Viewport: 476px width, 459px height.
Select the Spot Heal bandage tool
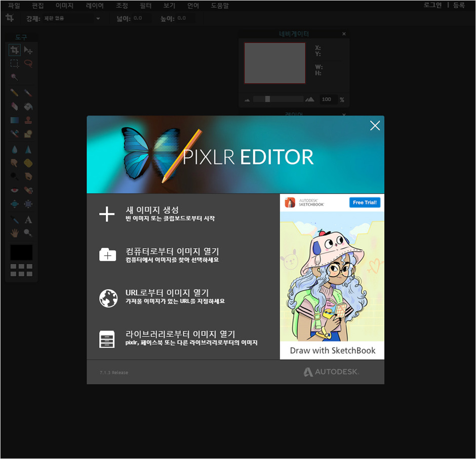[28, 190]
